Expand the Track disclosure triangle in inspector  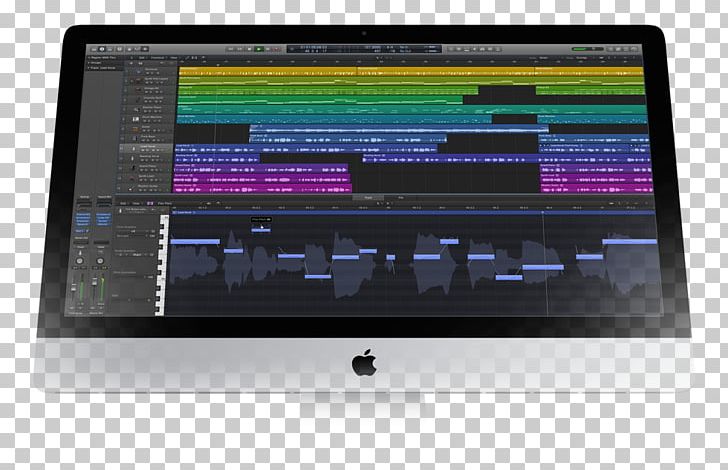point(89,68)
